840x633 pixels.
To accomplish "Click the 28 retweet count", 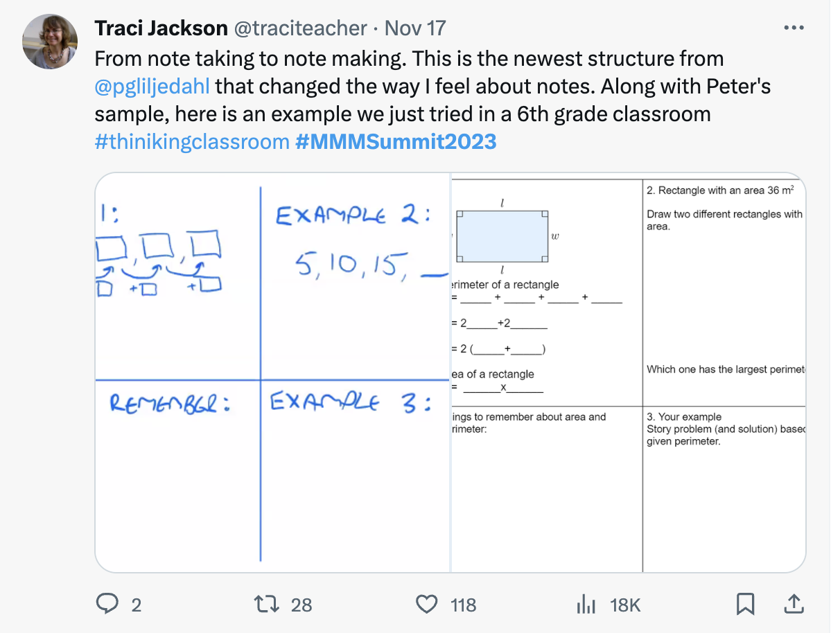I will pyautogui.click(x=301, y=605).
